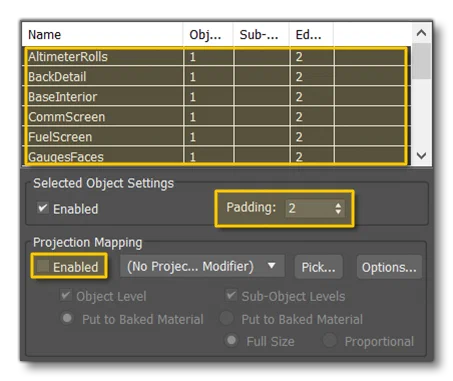This screenshot has height=381, width=453.
Task: Select the CommScreen row
Action: click(217, 117)
